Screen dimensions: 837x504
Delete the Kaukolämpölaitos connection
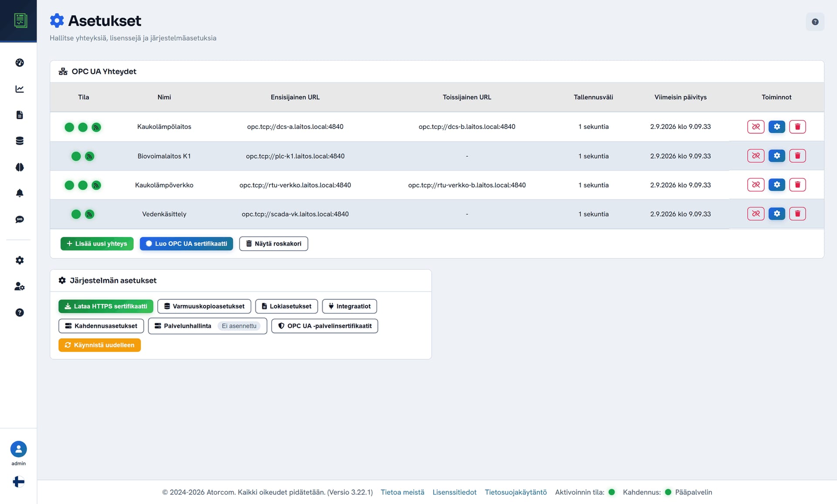[x=798, y=127]
